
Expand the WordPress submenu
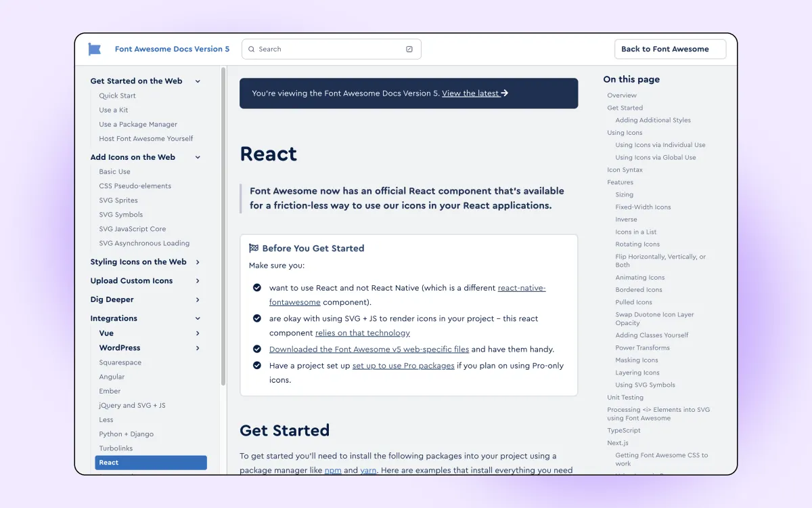point(197,347)
